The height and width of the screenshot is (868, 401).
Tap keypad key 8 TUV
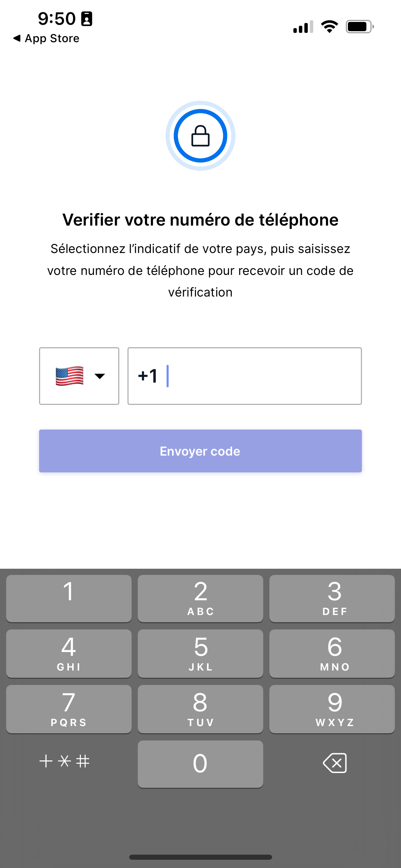(x=200, y=709)
